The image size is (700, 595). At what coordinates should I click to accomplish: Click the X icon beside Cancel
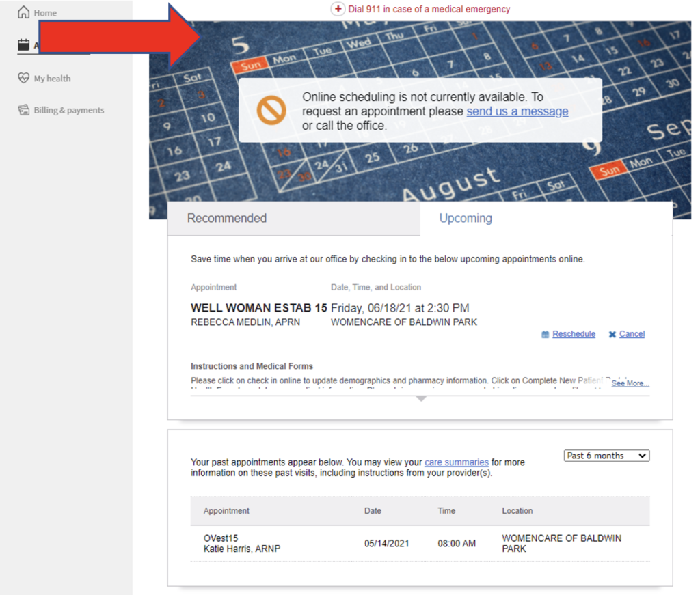[612, 335]
